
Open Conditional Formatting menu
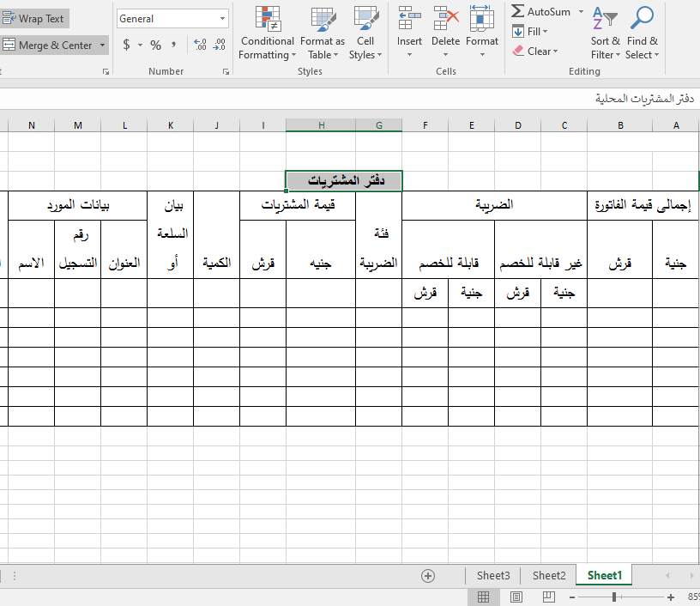[x=267, y=34]
